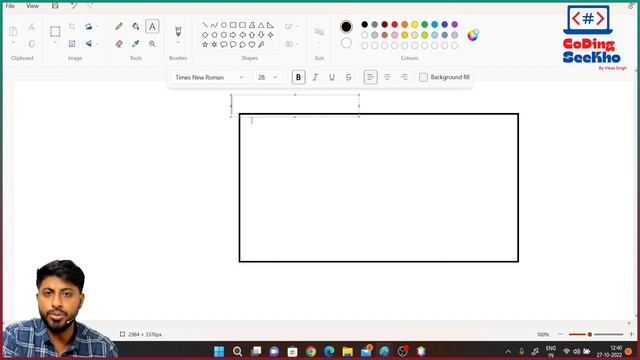
Task: Open the Windows Start menu
Action: click(x=219, y=351)
